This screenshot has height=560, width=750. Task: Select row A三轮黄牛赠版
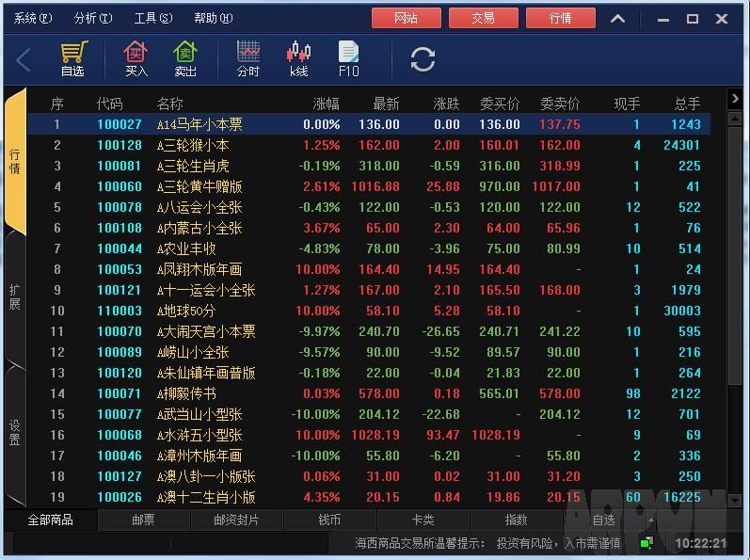[x=369, y=186]
